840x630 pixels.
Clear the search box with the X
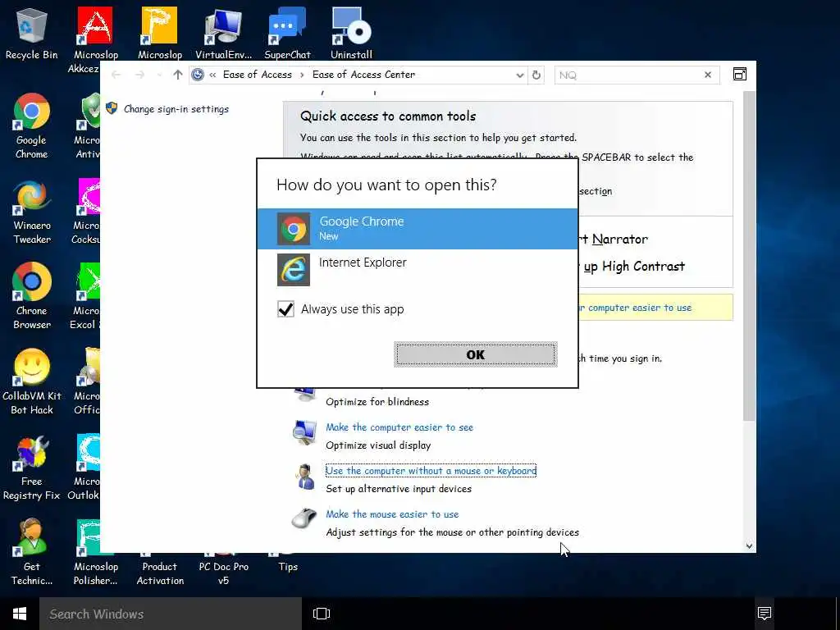(708, 75)
